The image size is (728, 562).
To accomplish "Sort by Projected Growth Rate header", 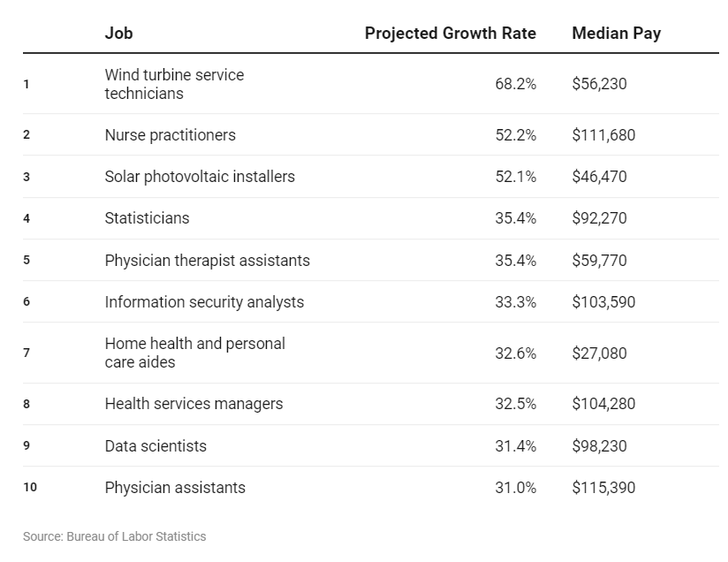I will pos(450,34).
